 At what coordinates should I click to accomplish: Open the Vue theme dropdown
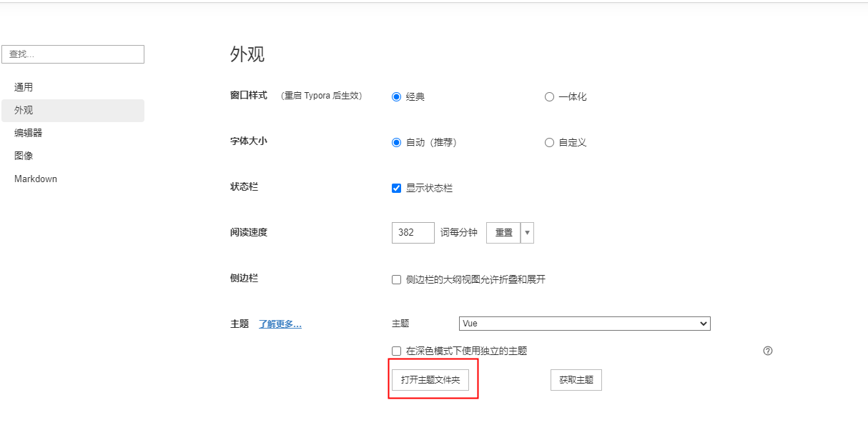[584, 324]
